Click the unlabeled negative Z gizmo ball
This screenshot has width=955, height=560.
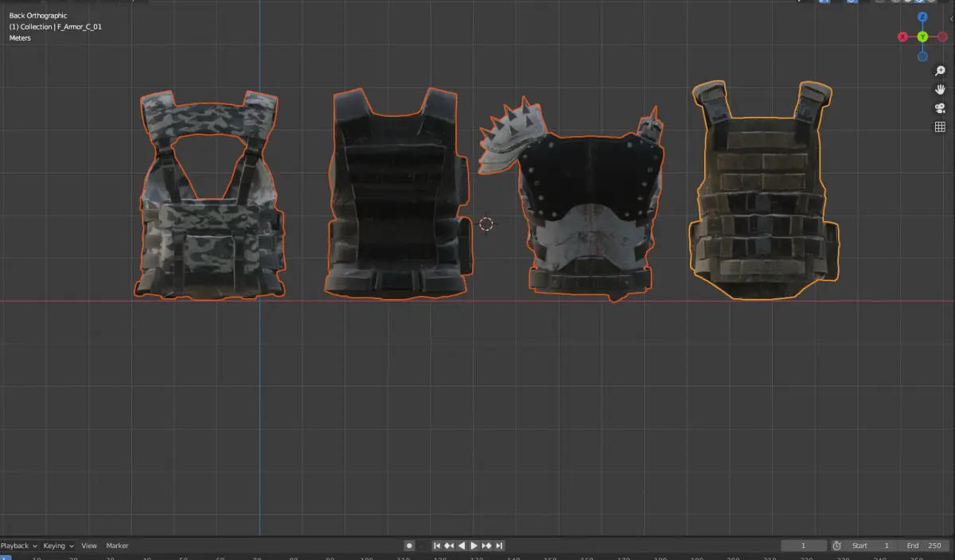click(x=922, y=56)
